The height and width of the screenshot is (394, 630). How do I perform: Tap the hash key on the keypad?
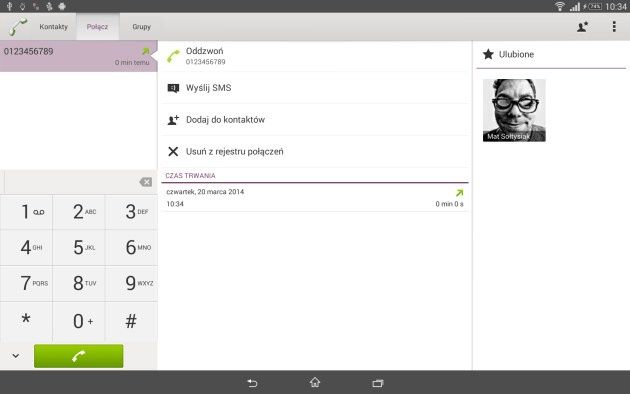point(132,321)
